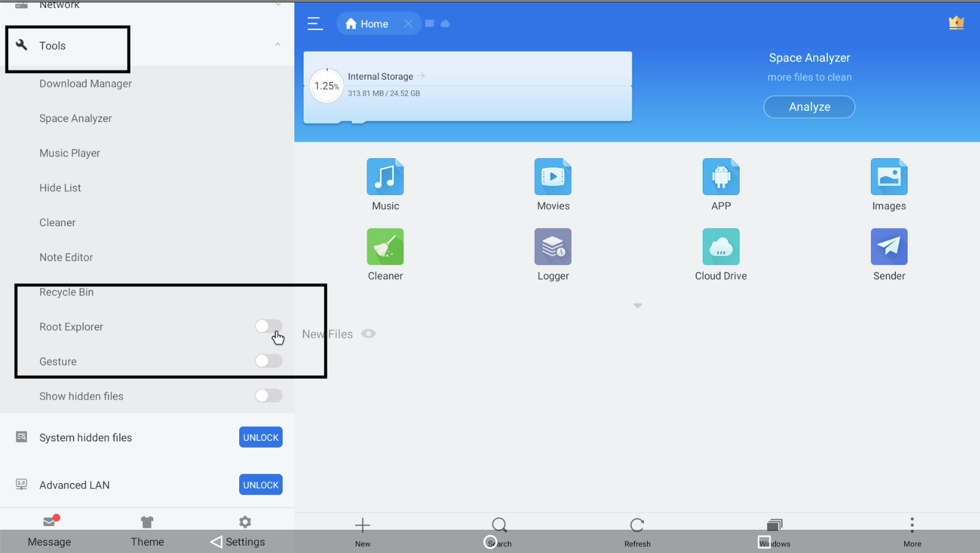The image size is (980, 553).
Task: Launch the Logger tool icon
Action: (x=553, y=247)
